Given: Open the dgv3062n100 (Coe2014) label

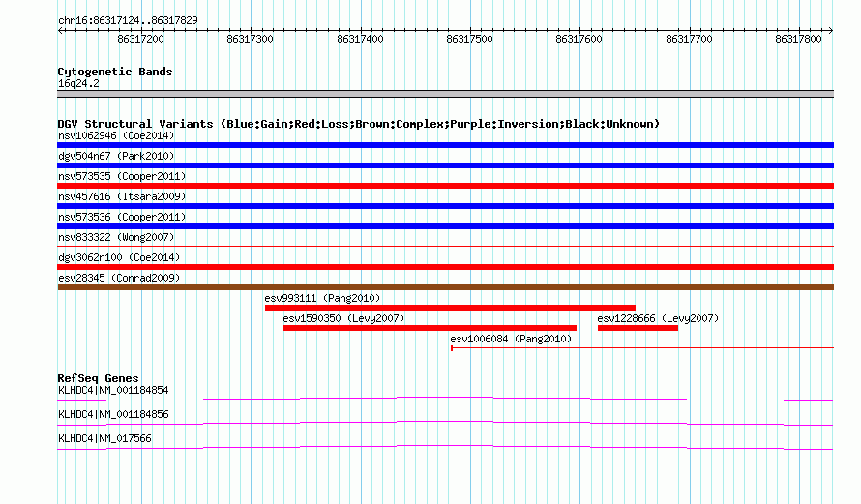Looking at the screenshot, I should [x=119, y=257].
